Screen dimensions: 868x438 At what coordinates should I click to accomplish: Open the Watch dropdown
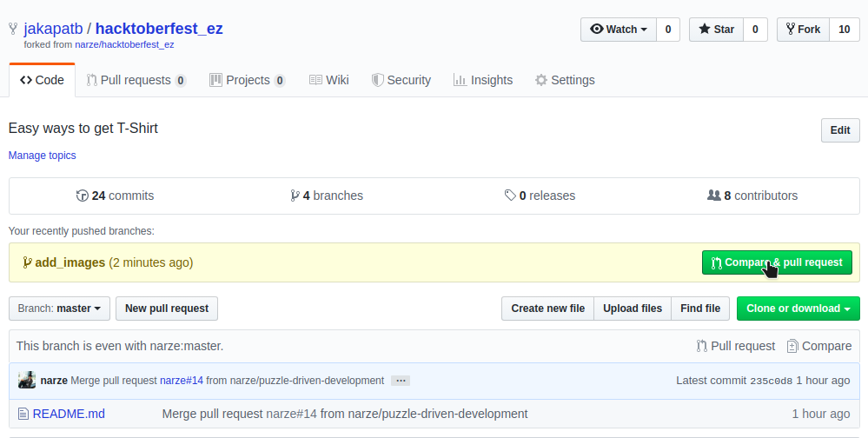(618, 30)
